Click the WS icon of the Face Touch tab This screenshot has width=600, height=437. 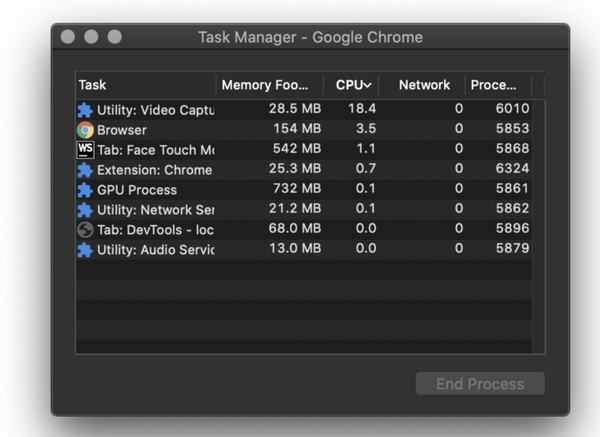85,150
